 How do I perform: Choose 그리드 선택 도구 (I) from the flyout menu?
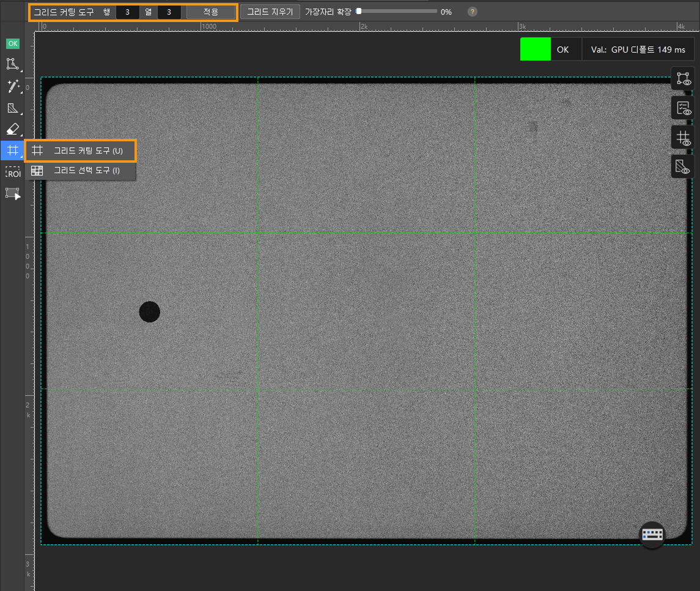80,170
